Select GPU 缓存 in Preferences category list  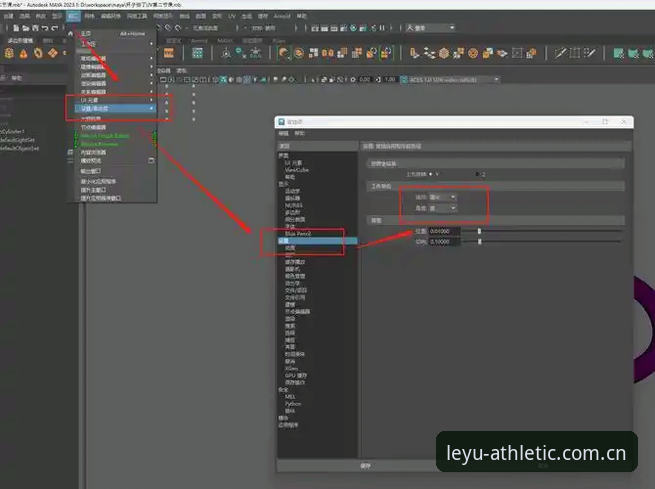[x=296, y=375]
